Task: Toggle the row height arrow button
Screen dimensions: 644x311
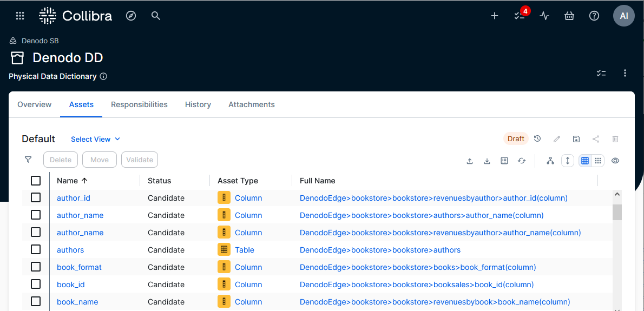Action: click(x=568, y=161)
